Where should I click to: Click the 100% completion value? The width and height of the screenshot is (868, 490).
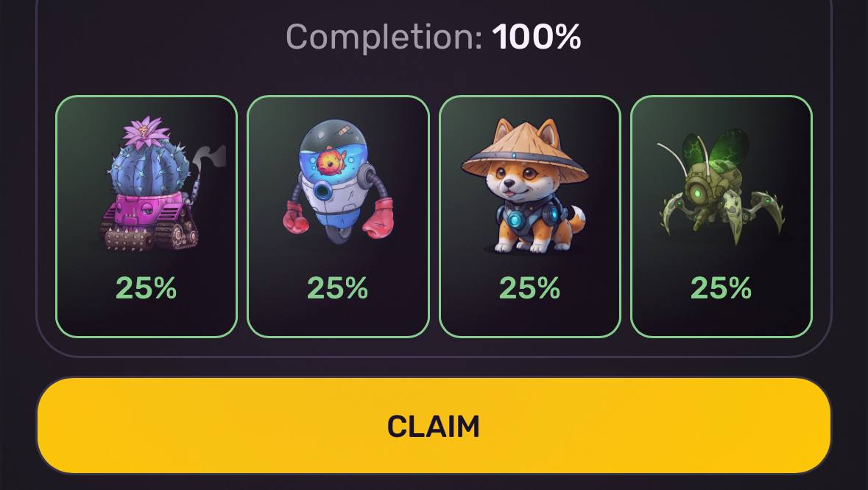click(537, 37)
